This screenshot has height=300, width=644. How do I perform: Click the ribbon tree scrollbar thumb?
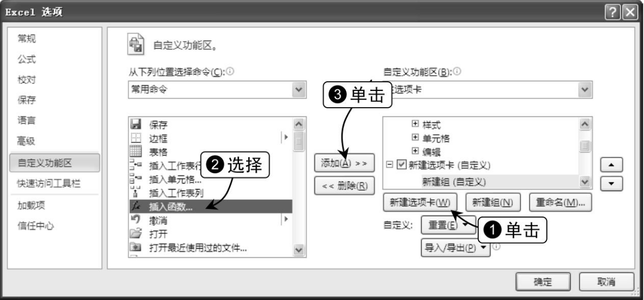(585, 147)
